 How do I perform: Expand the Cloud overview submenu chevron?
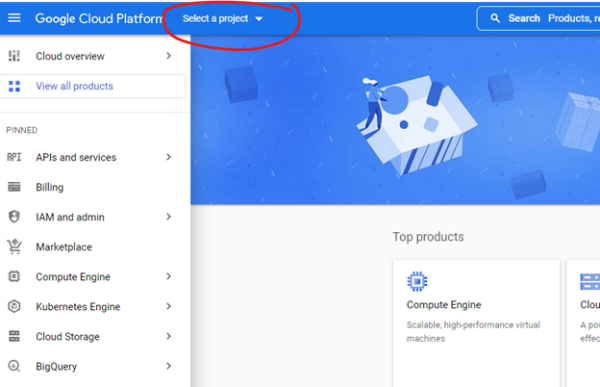[169, 56]
